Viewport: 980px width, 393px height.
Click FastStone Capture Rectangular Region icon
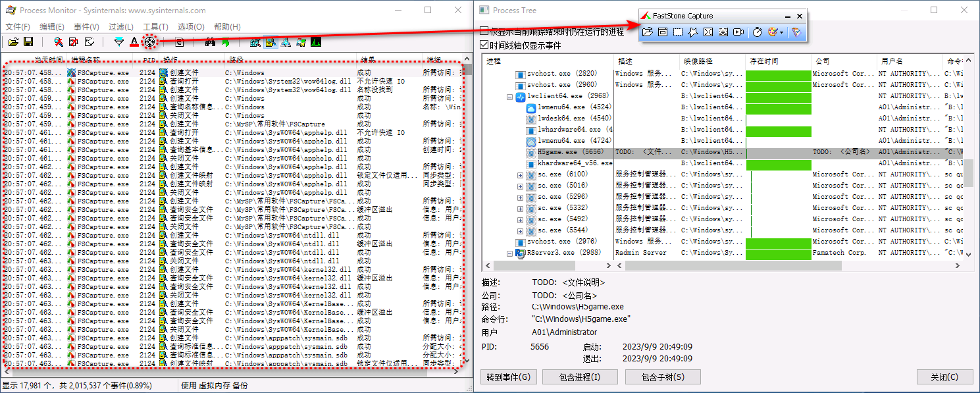(678, 32)
